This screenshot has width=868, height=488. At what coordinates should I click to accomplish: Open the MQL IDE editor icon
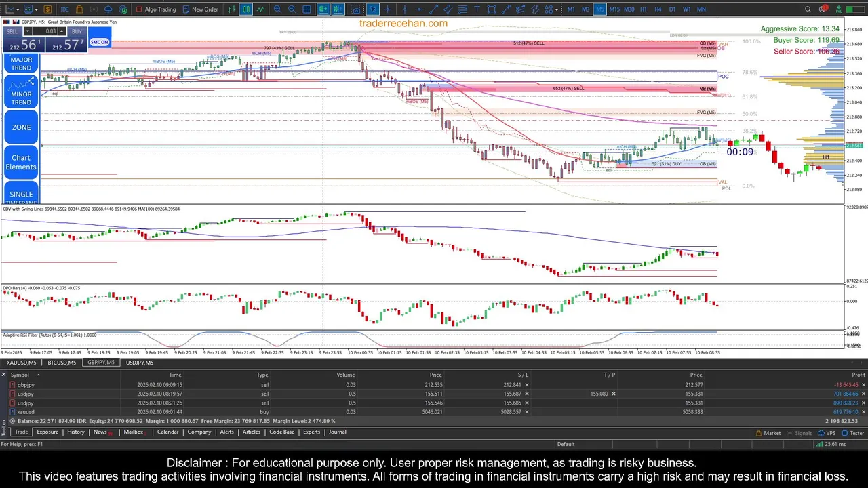pyautogui.click(x=64, y=9)
